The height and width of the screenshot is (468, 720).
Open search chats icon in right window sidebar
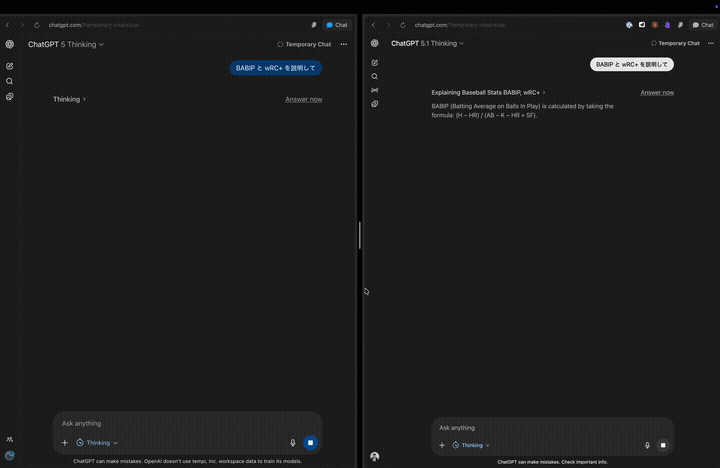pyautogui.click(x=375, y=77)
